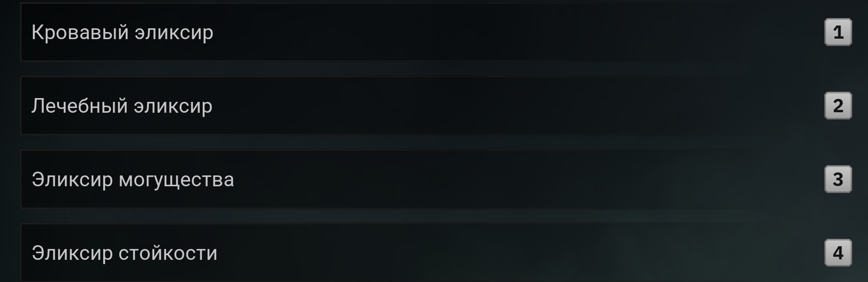Click the key badge numbered 2
This screenshot has height=282, width=868.
(x=838, y=106)
